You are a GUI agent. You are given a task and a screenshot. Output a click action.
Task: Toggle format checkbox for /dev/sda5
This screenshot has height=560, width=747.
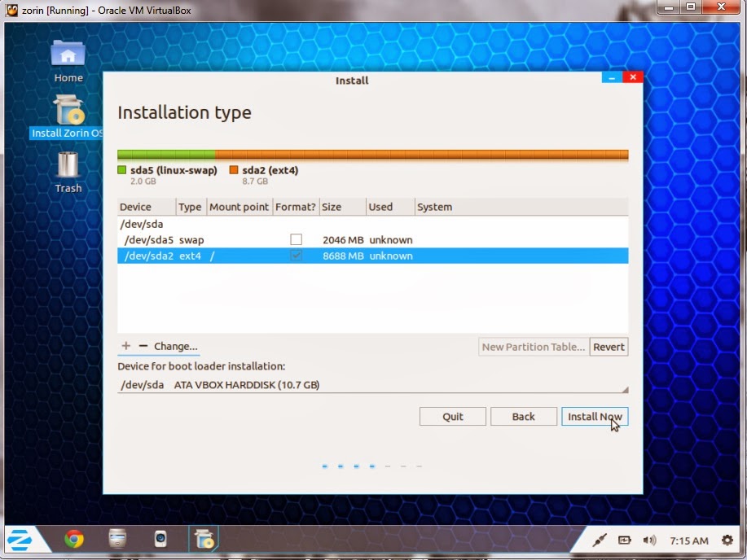click(x=296, y=239)
